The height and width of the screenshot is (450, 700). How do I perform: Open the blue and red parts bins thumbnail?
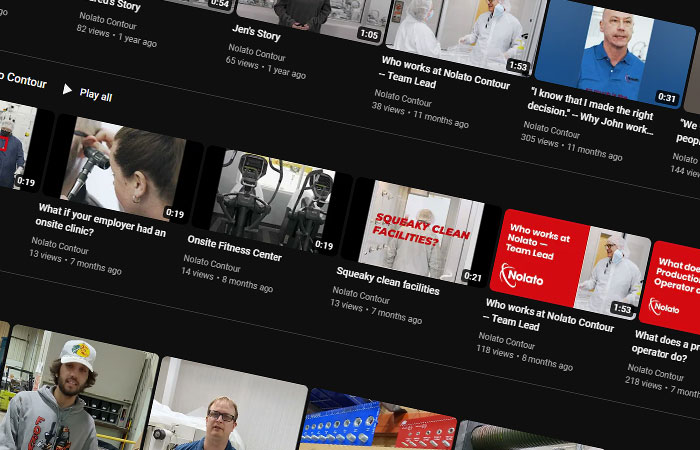pos(379,422)
